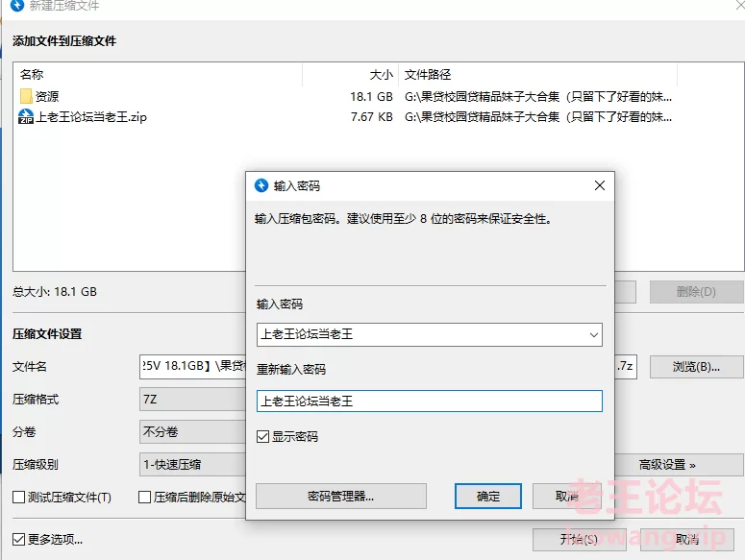Click the 文件名 path field

[x=193, y=367]
